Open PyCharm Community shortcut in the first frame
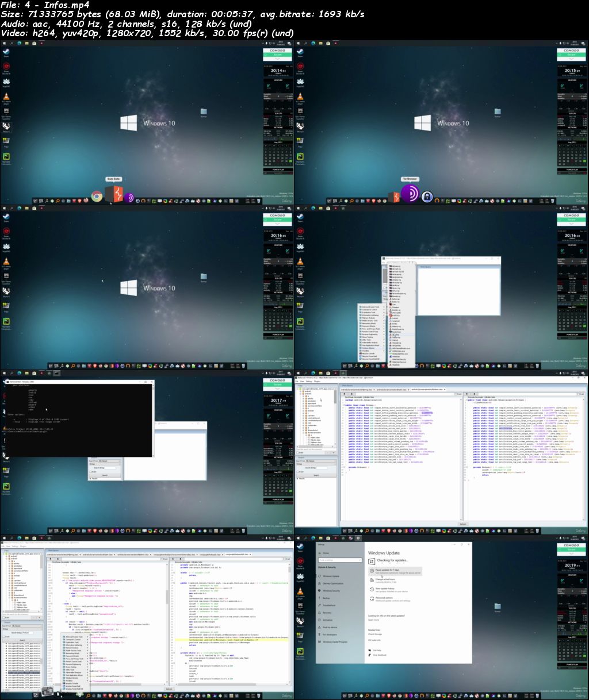The height and width of the screenshot is (700, 589). coord(6,156)
